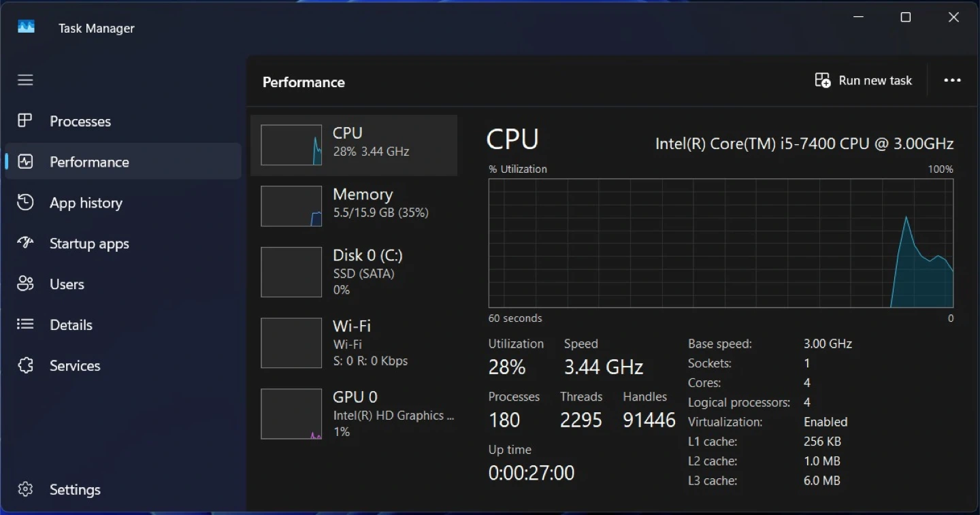980x515 pixels.
Task: Toggle the hamburger navigation menu
Action: point(25,80)
